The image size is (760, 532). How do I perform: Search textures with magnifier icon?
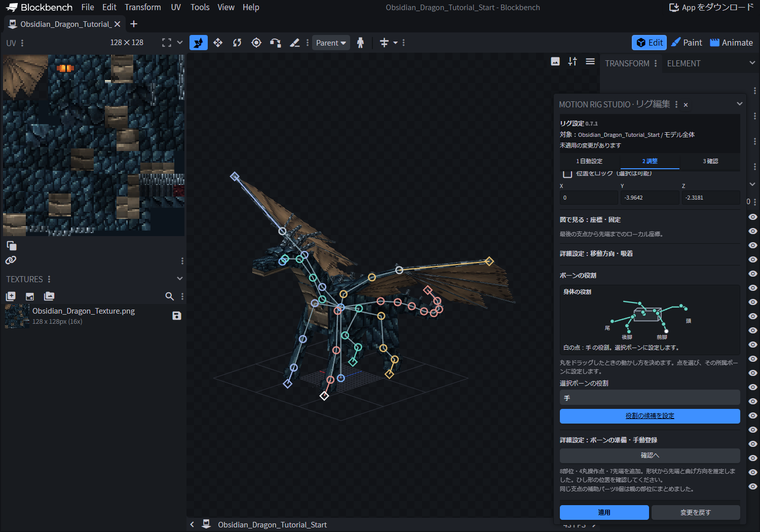pos(170,296)
